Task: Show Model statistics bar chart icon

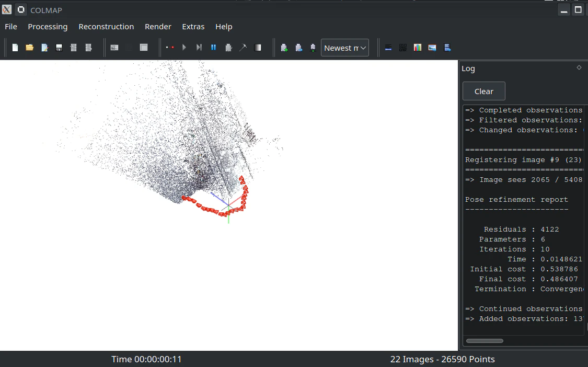Action: tap(418, 48)
